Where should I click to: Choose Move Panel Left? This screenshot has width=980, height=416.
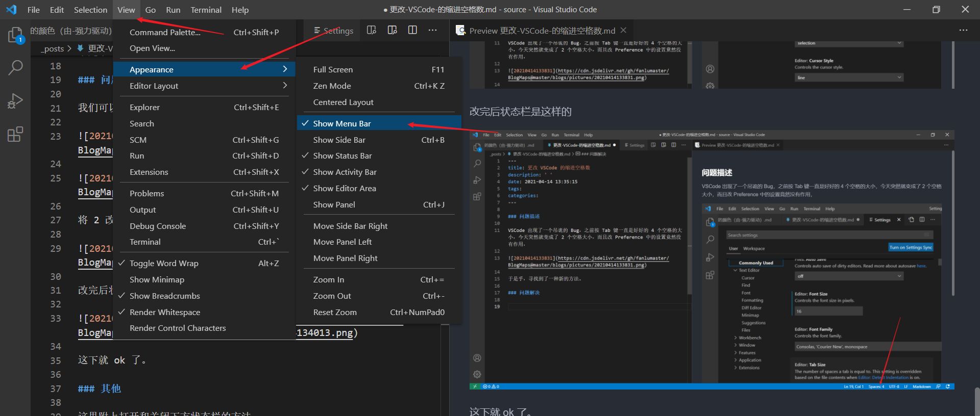pos(379,242)
